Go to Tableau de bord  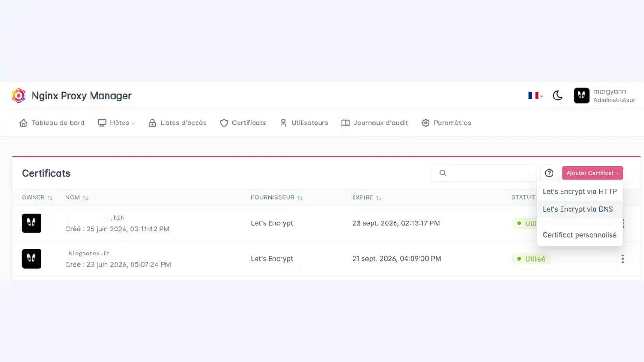point(52,123)
